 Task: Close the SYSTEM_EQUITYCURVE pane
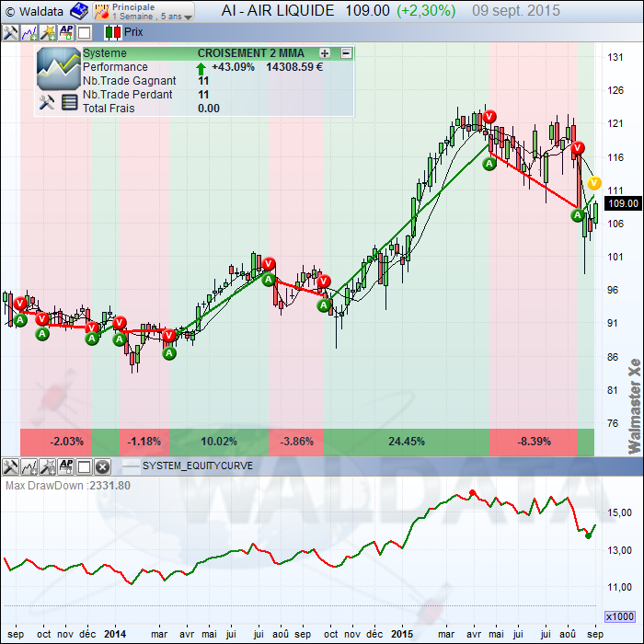103,467
